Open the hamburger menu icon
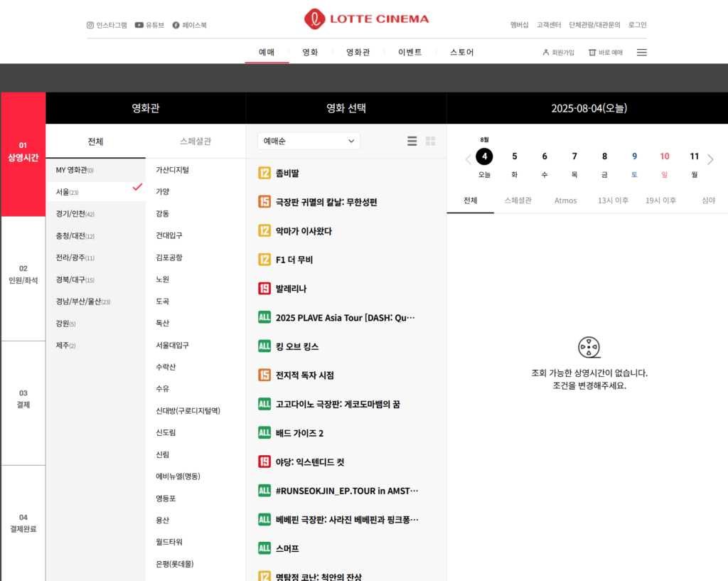Image resolution: width=728 pixels, height=581 pixels. [x=641, y=53]
